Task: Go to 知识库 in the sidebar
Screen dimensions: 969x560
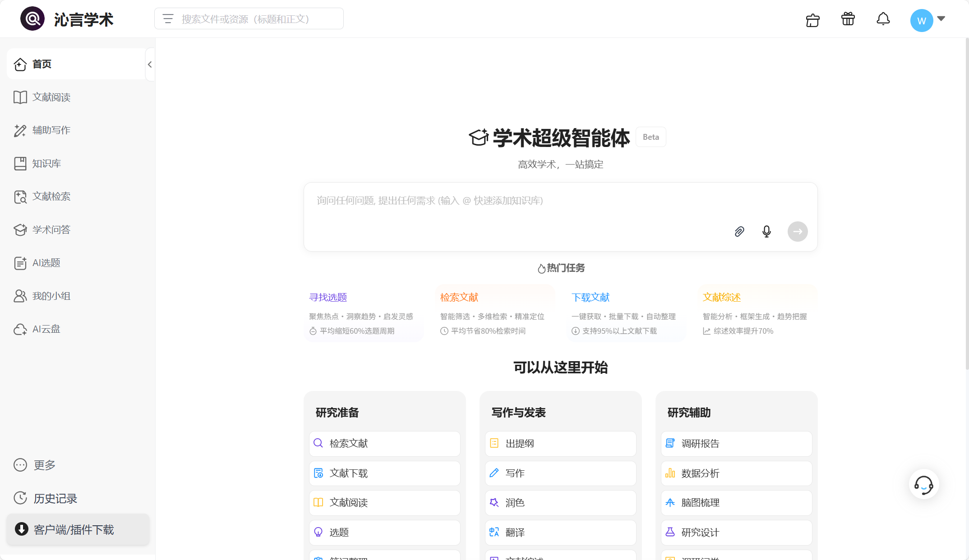Action: [x=46, y=164]
